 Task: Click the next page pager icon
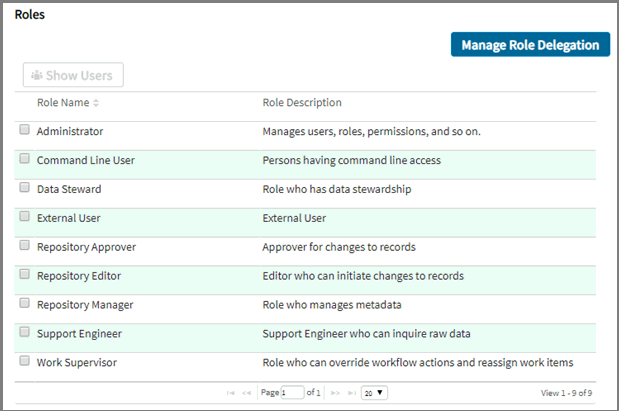(x=336, y=393)
